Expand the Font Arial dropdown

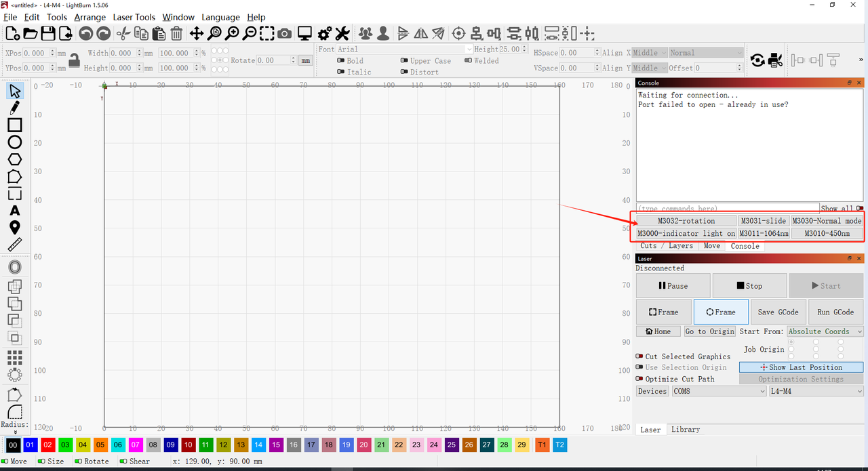[x=405, y=49]
